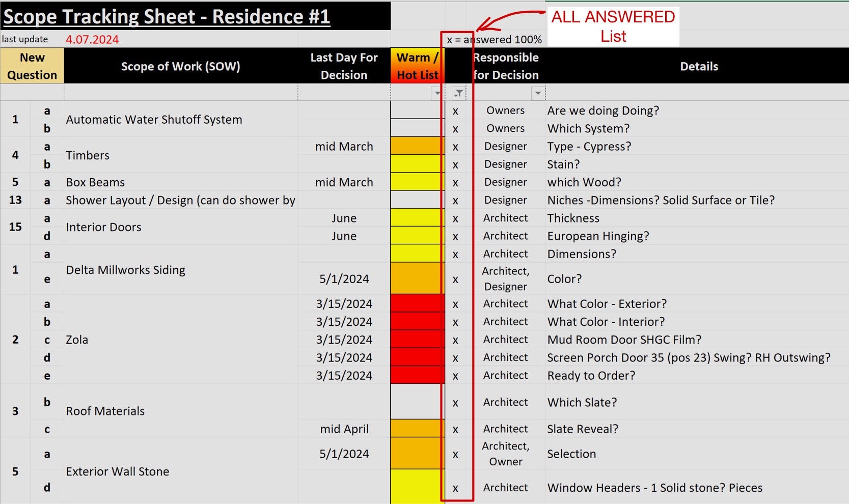
Task: Click the New Question column header
Action: pyautogui.click(x=32, y=66)
